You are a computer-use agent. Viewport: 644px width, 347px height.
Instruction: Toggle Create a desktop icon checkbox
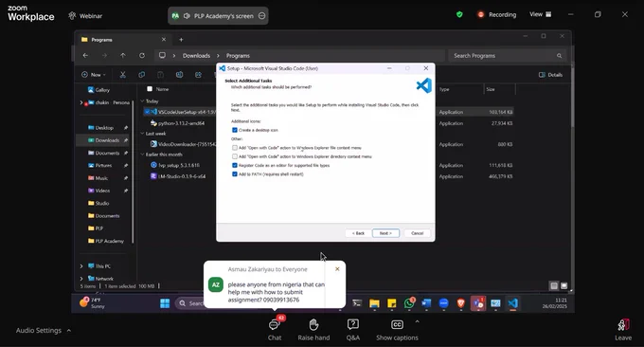click(235, 130)
